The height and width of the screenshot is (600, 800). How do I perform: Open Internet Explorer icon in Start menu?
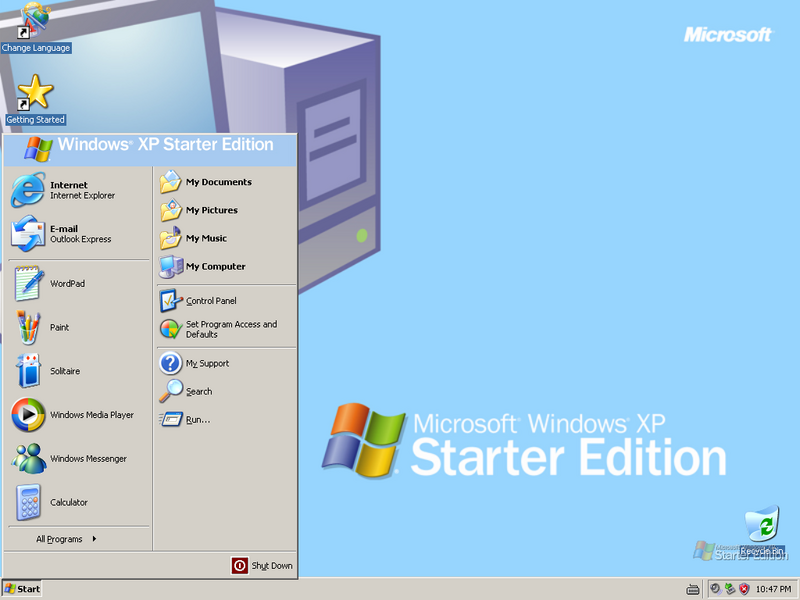pyautogui.click(x=28, y=190)
